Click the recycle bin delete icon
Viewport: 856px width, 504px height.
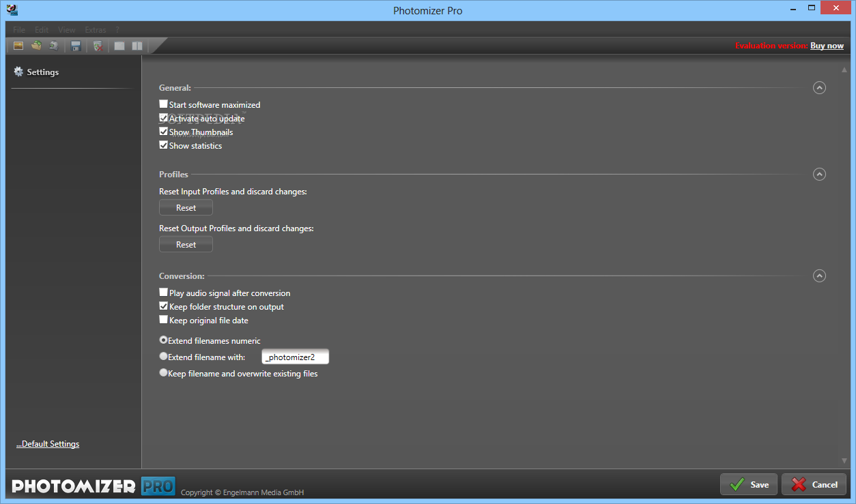click(x=98, y=46)
